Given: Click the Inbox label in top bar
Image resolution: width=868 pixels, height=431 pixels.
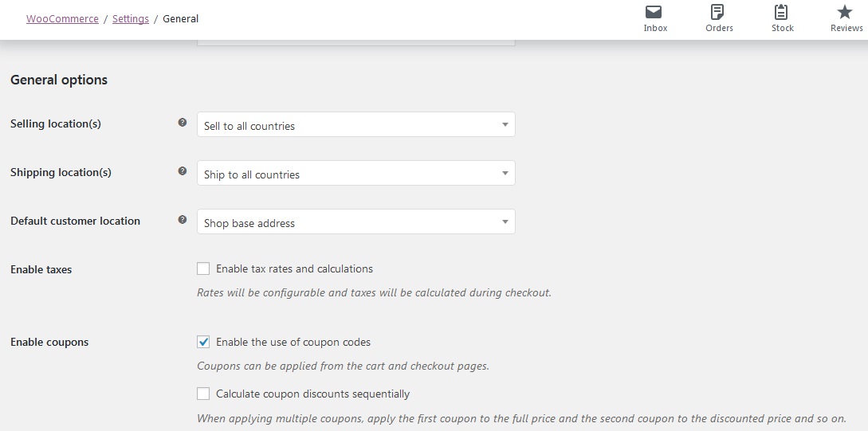Looking at the screenshot, I should pyautogui.click(x=655, y=28).
